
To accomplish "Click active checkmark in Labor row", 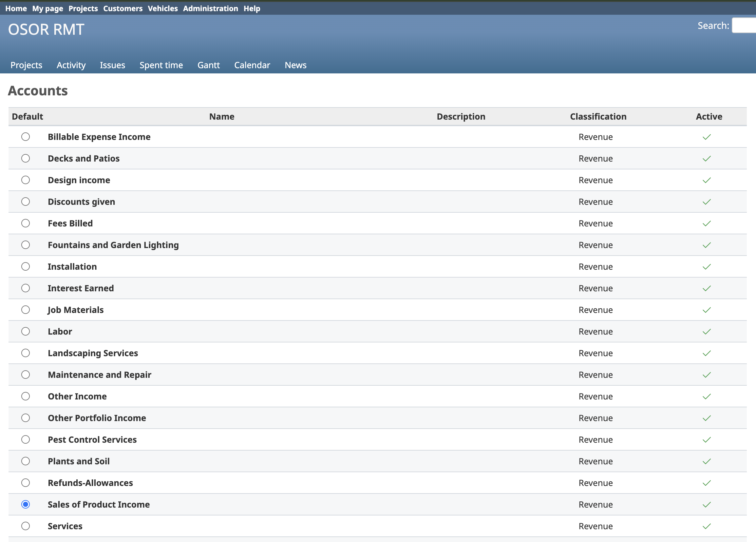I will [706, 332].
